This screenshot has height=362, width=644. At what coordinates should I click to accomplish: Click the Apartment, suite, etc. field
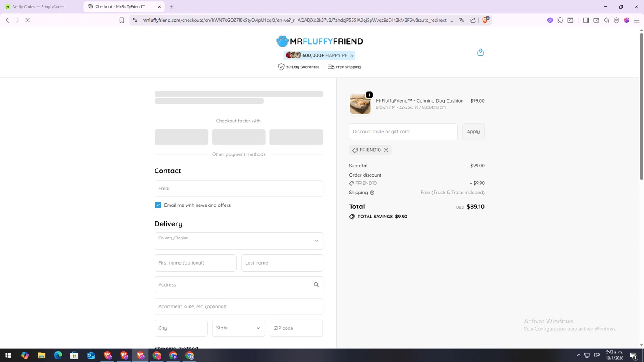[239, 307]
